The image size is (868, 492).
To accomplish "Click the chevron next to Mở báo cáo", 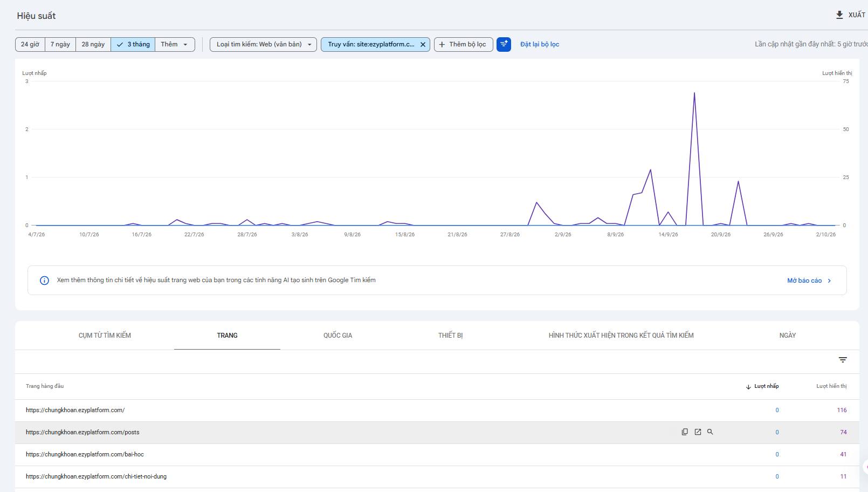I will [829, 281].
